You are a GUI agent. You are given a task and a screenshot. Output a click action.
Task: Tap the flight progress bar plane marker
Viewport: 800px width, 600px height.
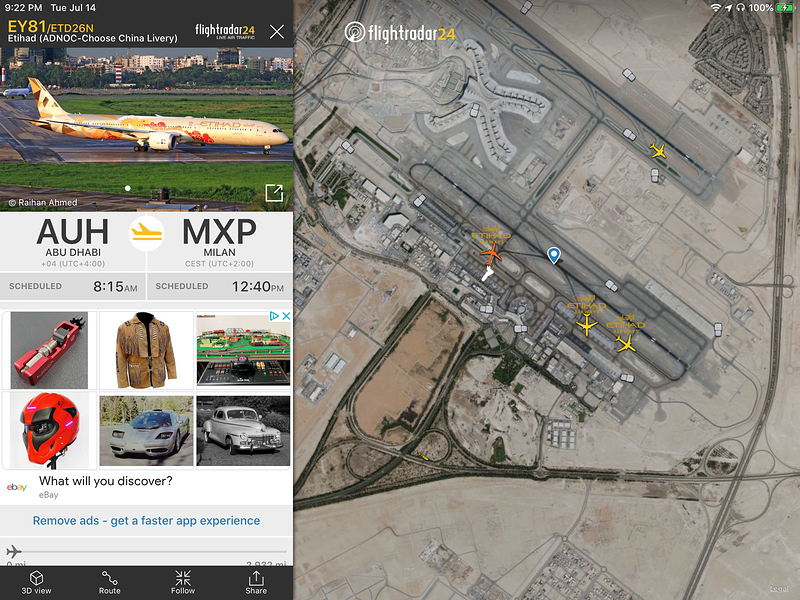coord(14,552)
